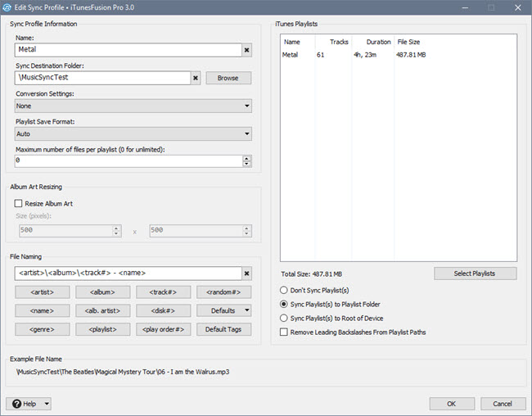Click the Select Playlists button

tap(475, 274)
